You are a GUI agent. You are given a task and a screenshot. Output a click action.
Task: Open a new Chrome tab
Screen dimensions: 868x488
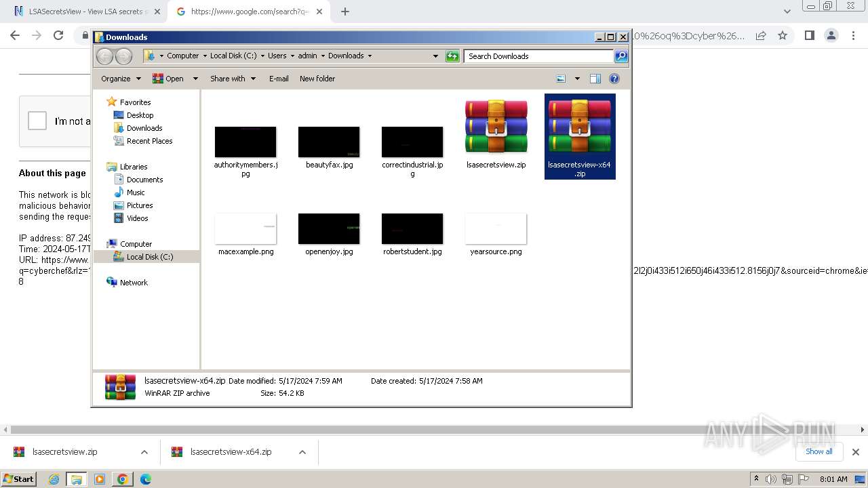[x=345, y=12]
